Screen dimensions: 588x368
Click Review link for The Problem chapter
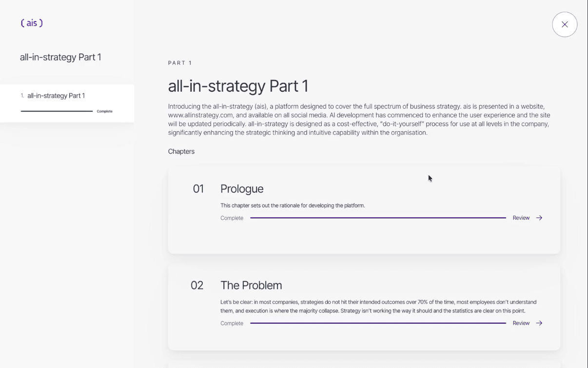(521, 323)
